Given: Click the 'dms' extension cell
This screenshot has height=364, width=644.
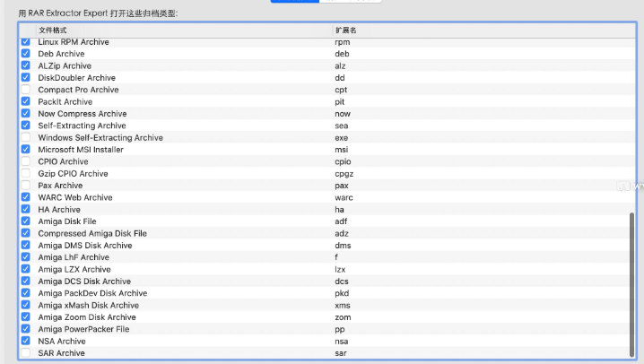Looking at the screenshot, I should pos(343,246).
